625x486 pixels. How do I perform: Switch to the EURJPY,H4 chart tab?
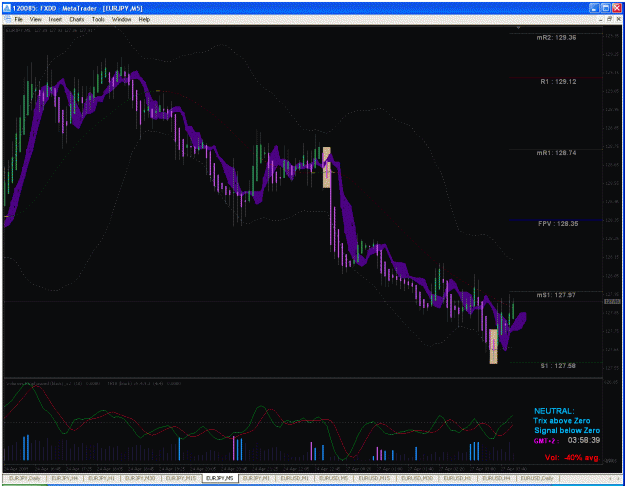(64, 478)
